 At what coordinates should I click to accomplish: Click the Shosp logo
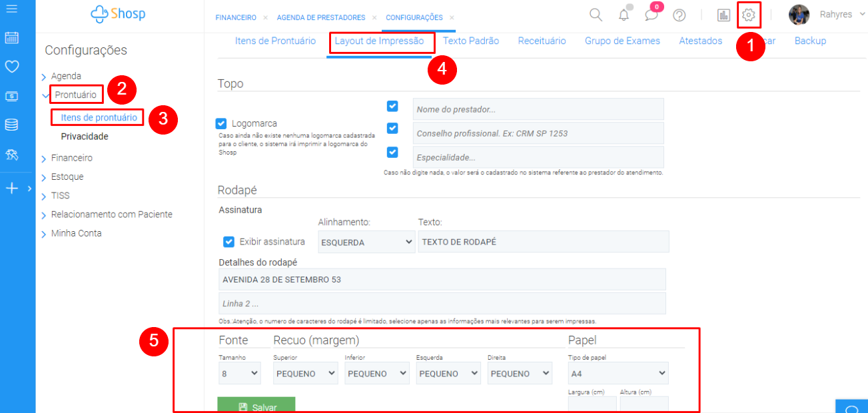[x=118, y=13]
